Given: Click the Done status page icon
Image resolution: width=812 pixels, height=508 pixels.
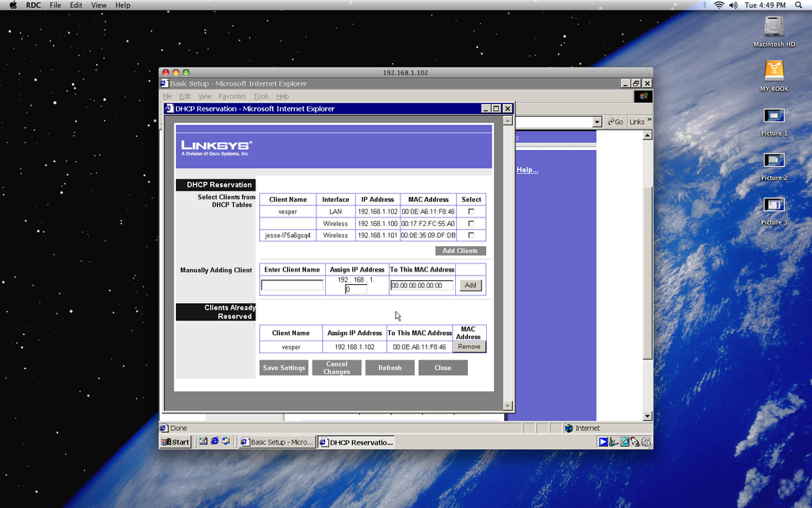Looking at the screenshot, I should click(164, 428).
